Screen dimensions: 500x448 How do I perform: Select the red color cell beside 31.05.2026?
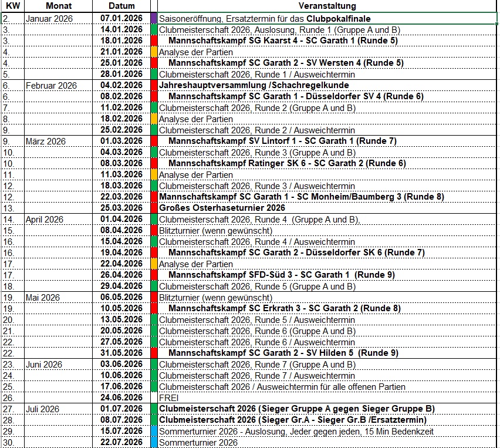tap(154, 353)
